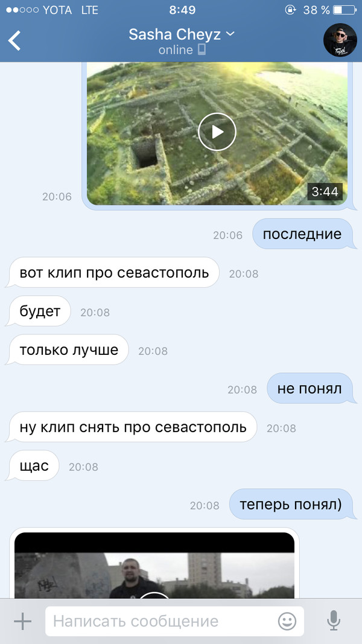Viewport: 362px width, 644px height.
Task: Tap the будет message bubble
Action: [x=40, y=311]
